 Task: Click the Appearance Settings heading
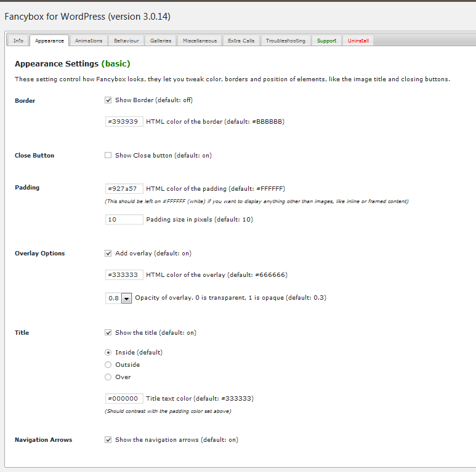pyautogui.click(x=72, y=64)
